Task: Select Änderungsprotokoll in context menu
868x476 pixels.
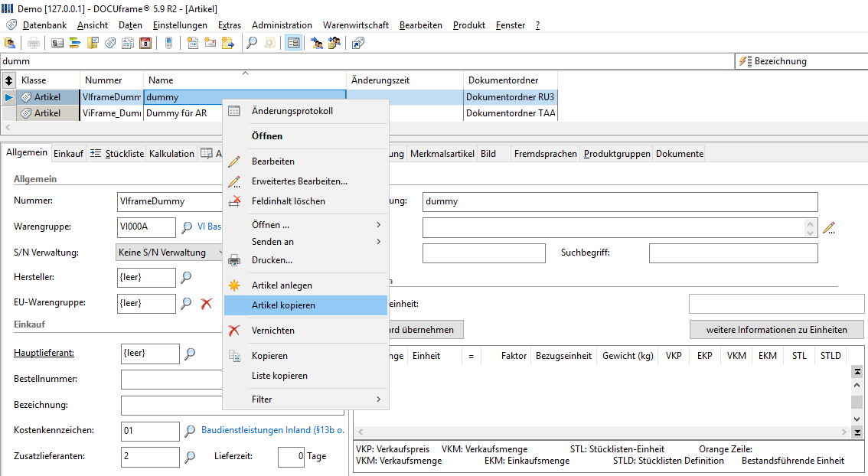Action: [x=305, y=111]
